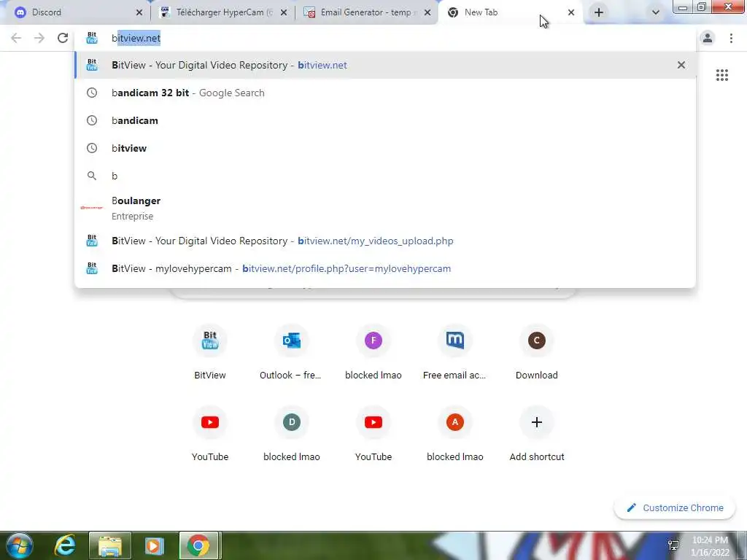
Task: Click the address bar containing bitview.net
Action: pyautogui.click(x=385, y=38)
